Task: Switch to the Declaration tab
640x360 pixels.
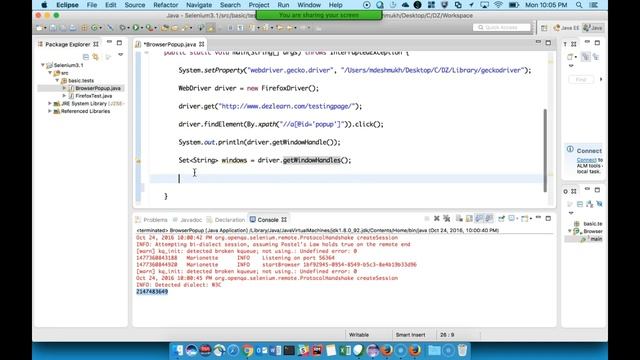Action: pos(226,220)
